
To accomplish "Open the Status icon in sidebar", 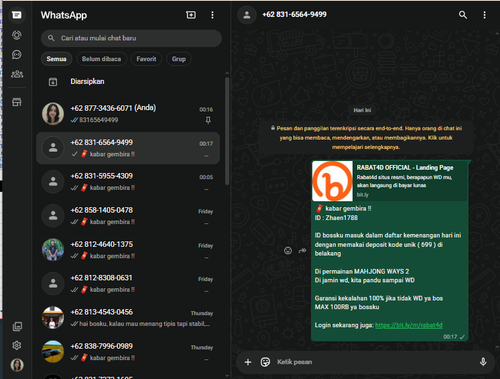I will [x=17, y=35].
